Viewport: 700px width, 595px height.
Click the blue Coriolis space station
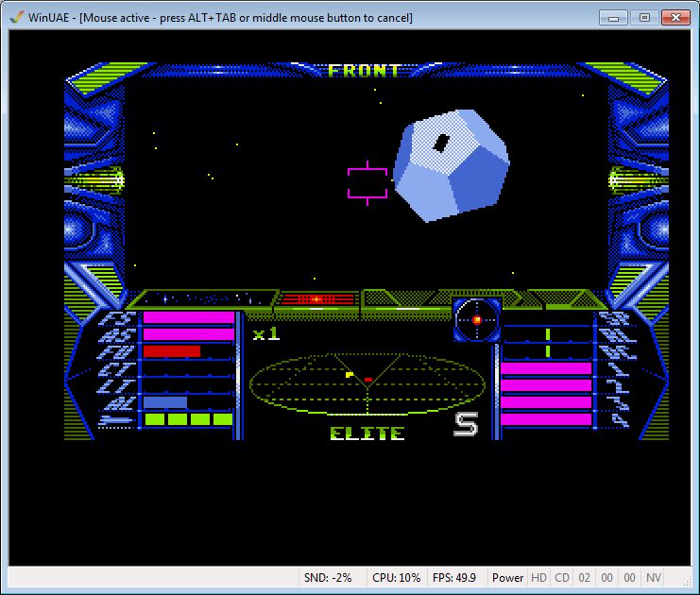[x=451, y=165]
